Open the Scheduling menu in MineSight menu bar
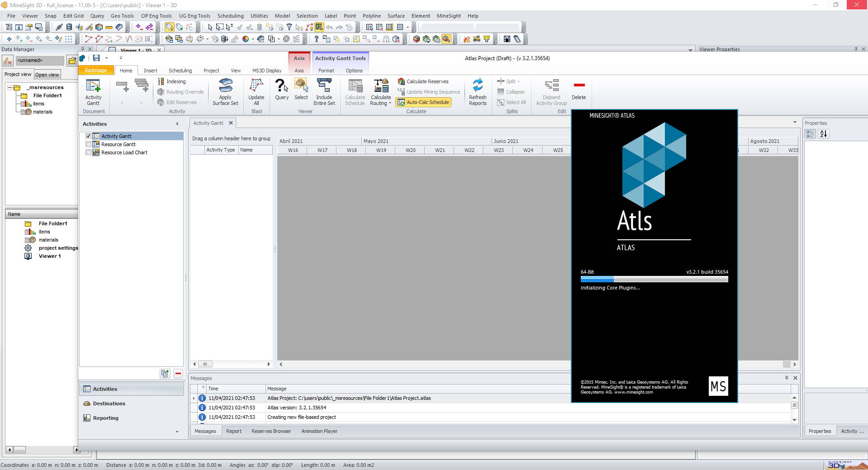This screenshot has width=868, height=470. 230,16
